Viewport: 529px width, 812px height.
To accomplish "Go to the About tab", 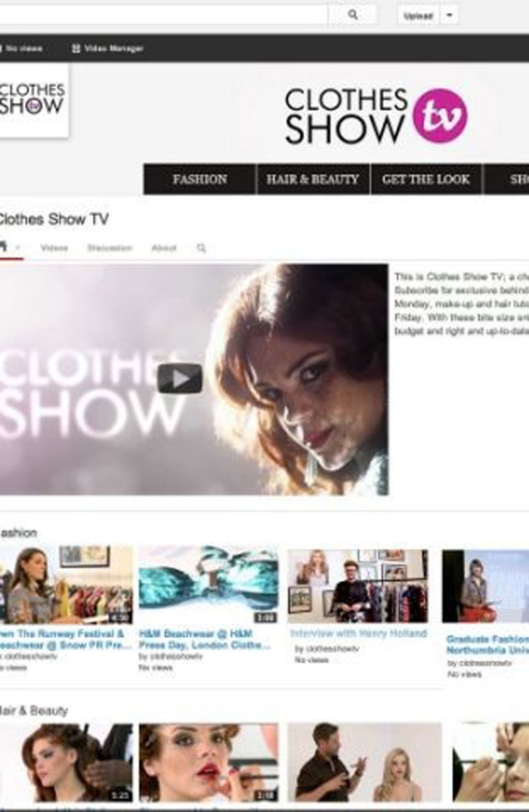I will (x=164, y=248).
